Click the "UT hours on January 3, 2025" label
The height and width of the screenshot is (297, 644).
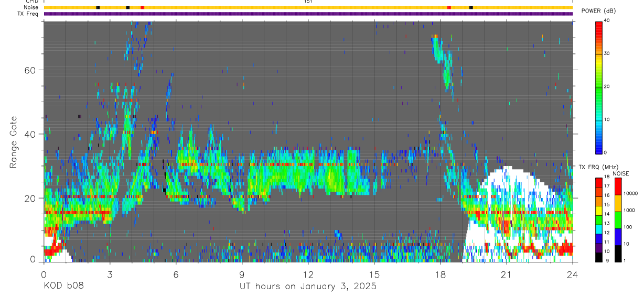pos(308,287)
